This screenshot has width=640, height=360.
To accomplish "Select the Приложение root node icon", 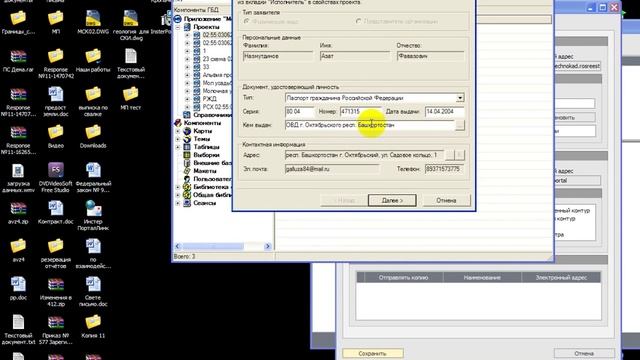I will pyautogui.click(x=178, y=19).
